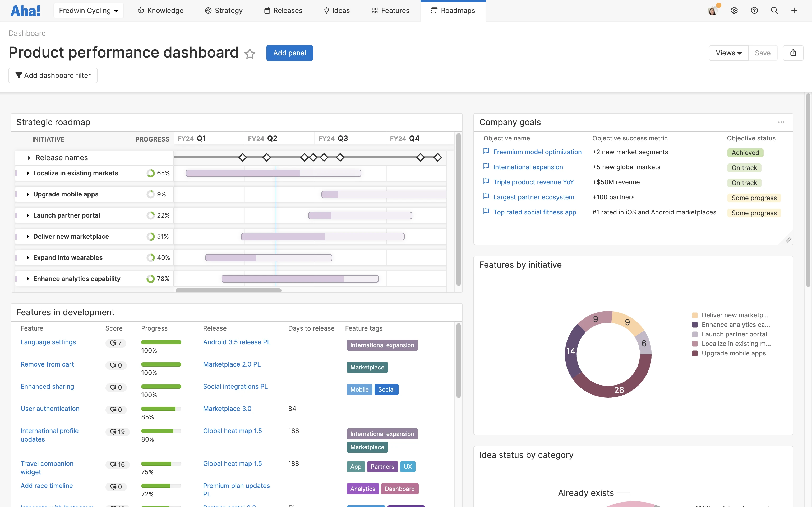Click the Add dashboard filter button
812x507 pixels.
click(x=53, y=76)
